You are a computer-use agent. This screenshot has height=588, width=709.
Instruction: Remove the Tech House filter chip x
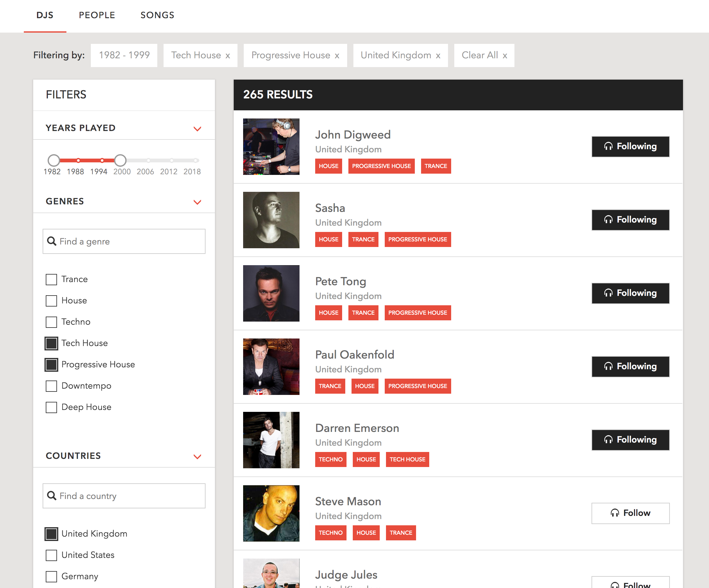point(228,56)
